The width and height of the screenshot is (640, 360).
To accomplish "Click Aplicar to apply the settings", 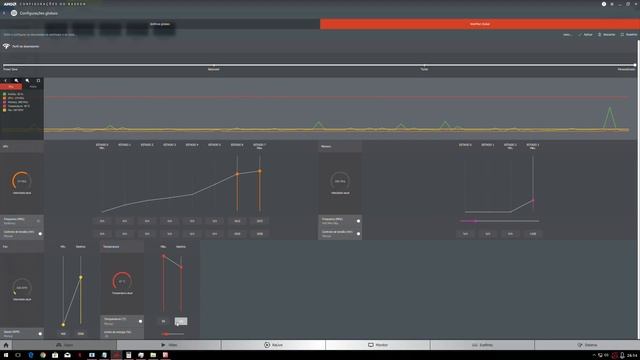I will [585, 35].
